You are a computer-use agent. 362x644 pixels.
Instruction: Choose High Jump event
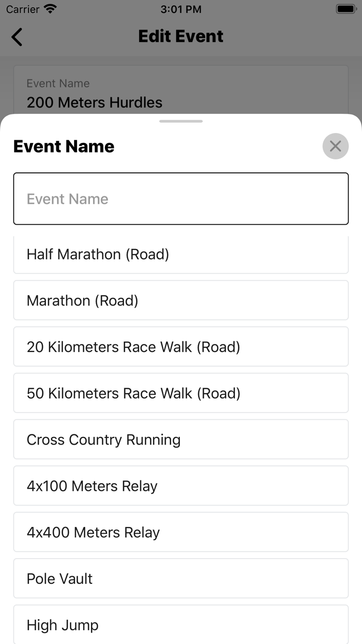tap(181, 624)
